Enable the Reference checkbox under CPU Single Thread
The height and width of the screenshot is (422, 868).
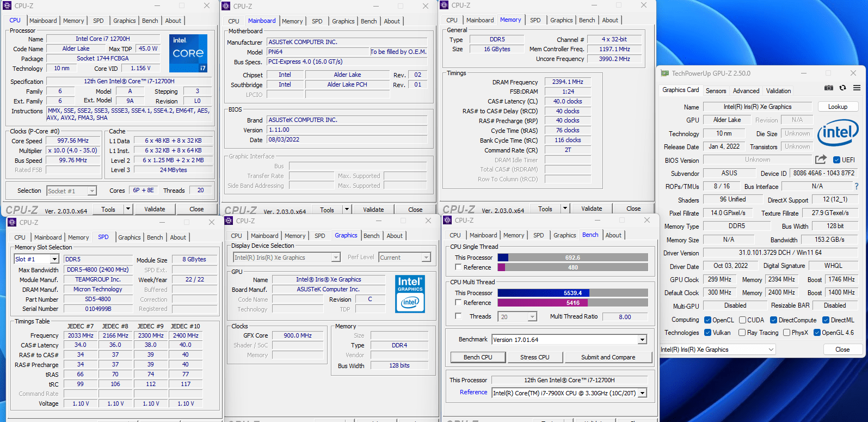coord(458,267)
